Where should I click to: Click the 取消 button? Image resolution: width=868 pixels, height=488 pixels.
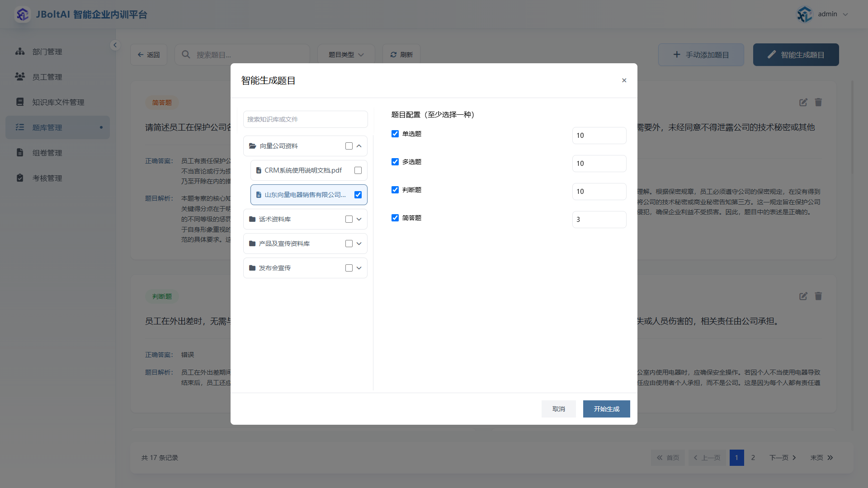pyautogui.click(x=558, y=409)
